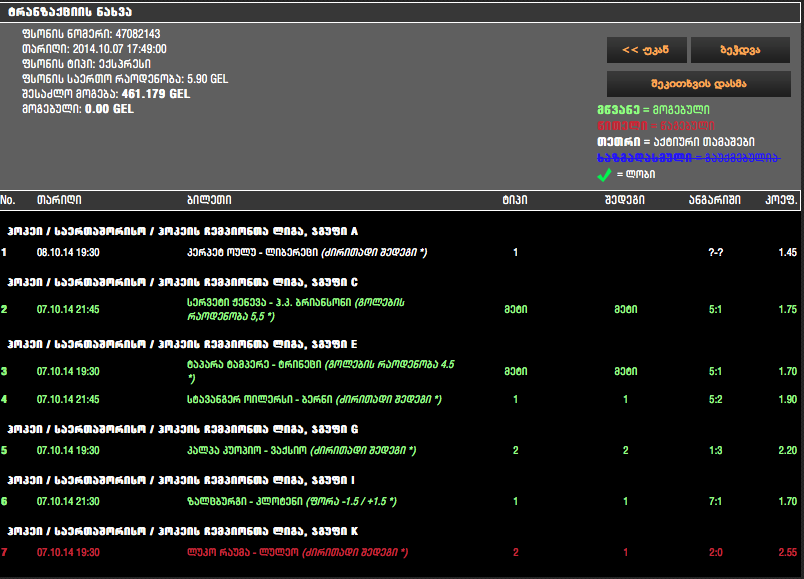
Task: Click the red match 'ლუკო რაუმა - ლულეო' in row 7
Action: pos(243,552)
